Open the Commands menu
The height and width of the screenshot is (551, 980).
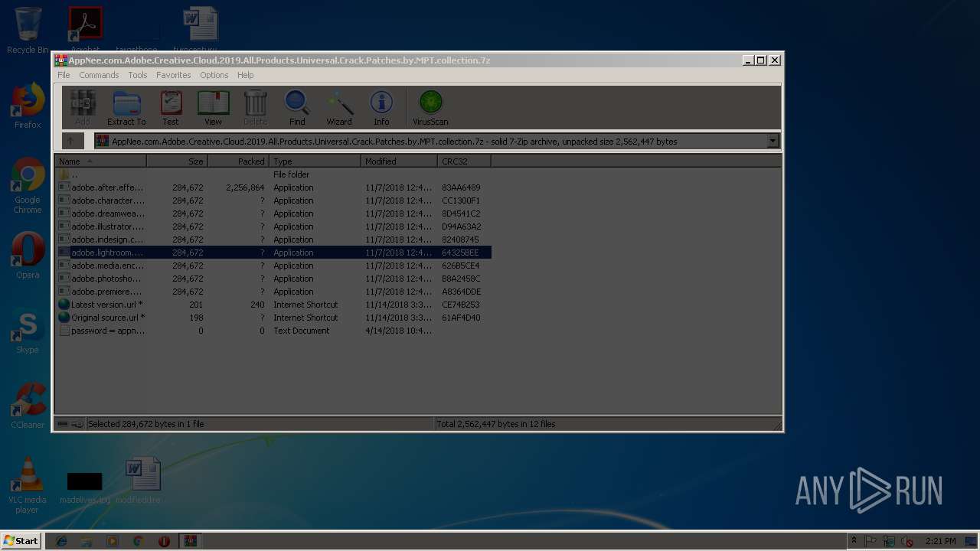tap(99, 75)
